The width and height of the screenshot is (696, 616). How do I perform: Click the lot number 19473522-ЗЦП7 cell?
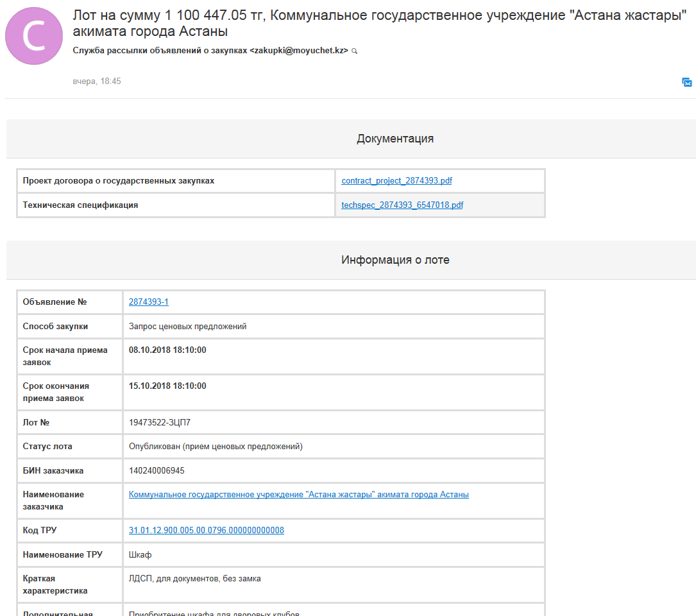[334, 422]
